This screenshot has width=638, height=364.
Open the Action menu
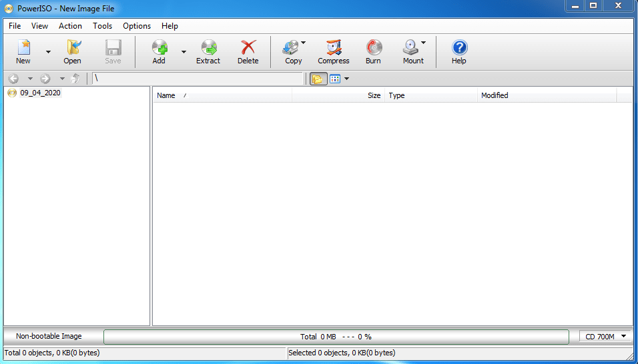[70, 26]
